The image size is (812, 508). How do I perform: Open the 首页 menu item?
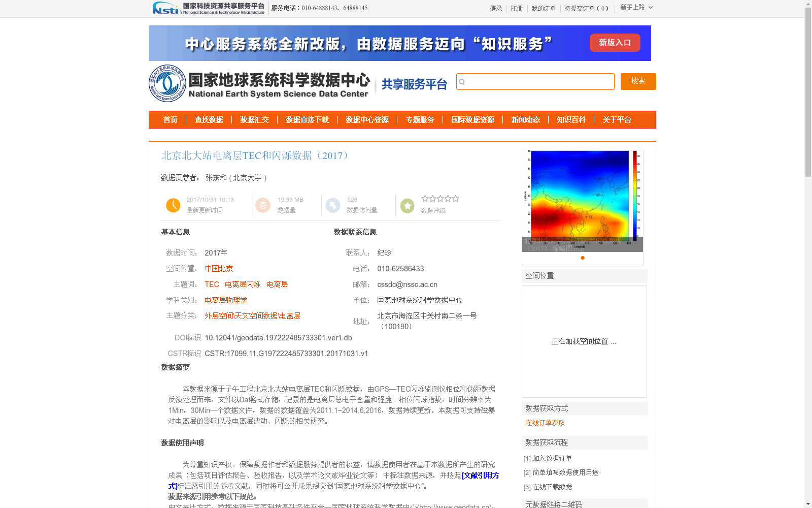pos(171,120)
